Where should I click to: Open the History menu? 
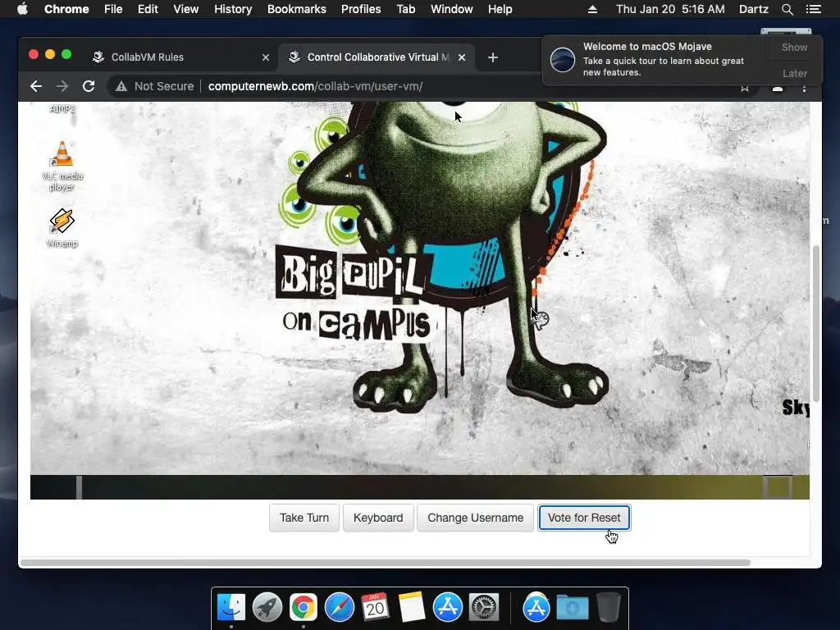(x=233, y=9)
